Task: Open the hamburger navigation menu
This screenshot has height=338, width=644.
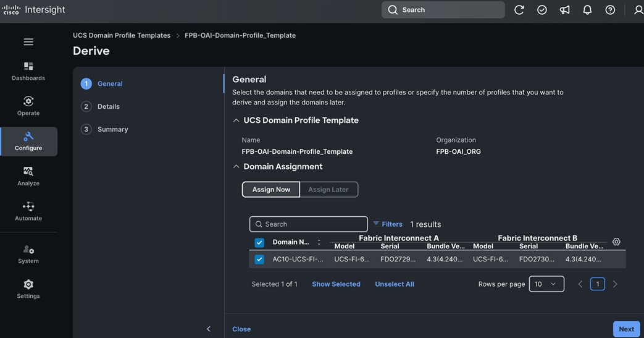Action: [28, 42]
